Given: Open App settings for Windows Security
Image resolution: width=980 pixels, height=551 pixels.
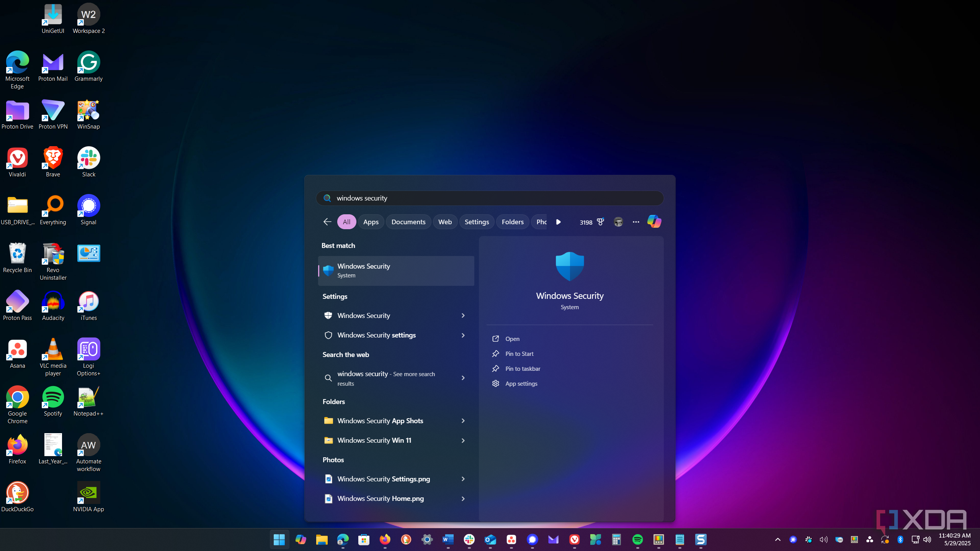Looking at the screenshot, I should (521, 384).
